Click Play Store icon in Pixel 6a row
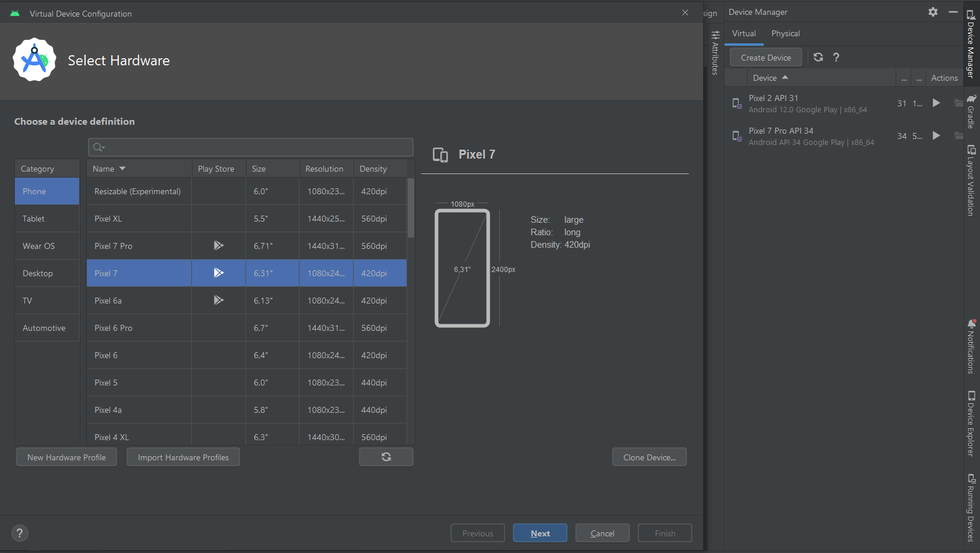The image size is (980, 553). point(219,300)
